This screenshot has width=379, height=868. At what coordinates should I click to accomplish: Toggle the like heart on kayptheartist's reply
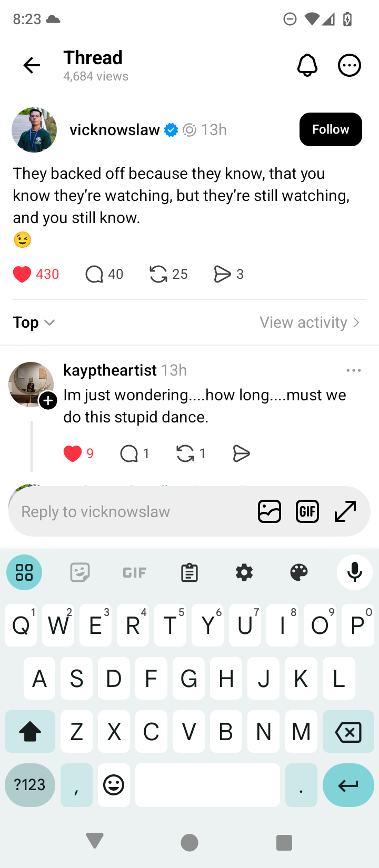click(73, 453)
